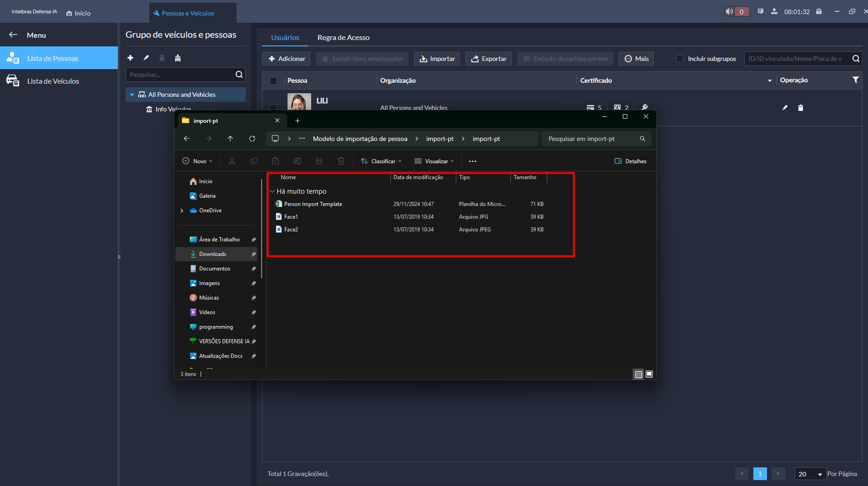The image size is (868, 486).
Task: Click the Importar button
Action: pos(437,59)
